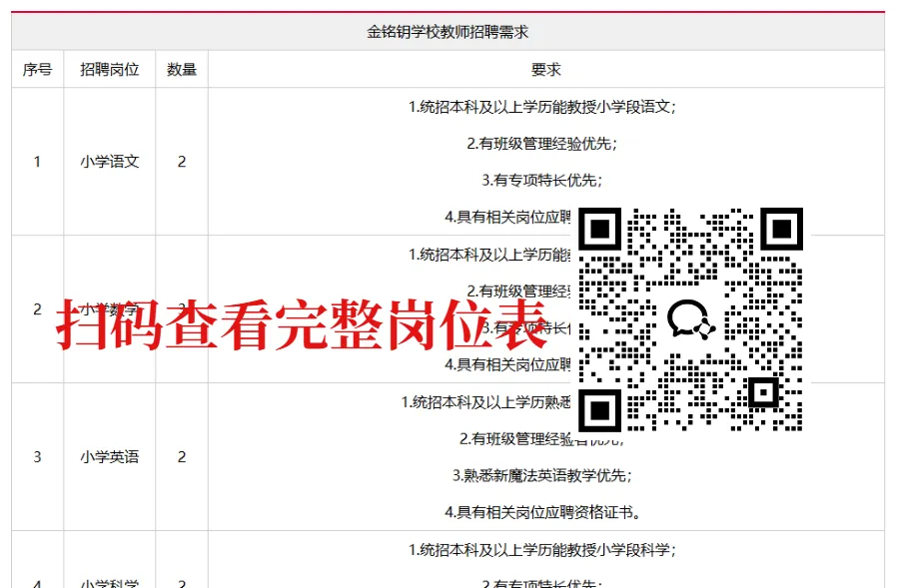The image size is (899, 588).
Task: Click the line 4.具有相关岗位应聘资格证书。 in the 小学英语 row
Action: click(x=542, y=512)
